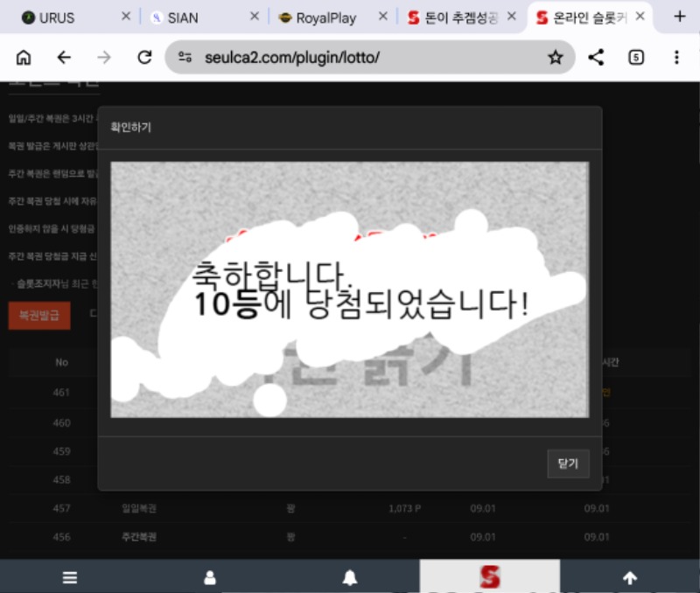Close the SIAN tab
This screenshot has height=593, width=700.
[x=255, y=17]
